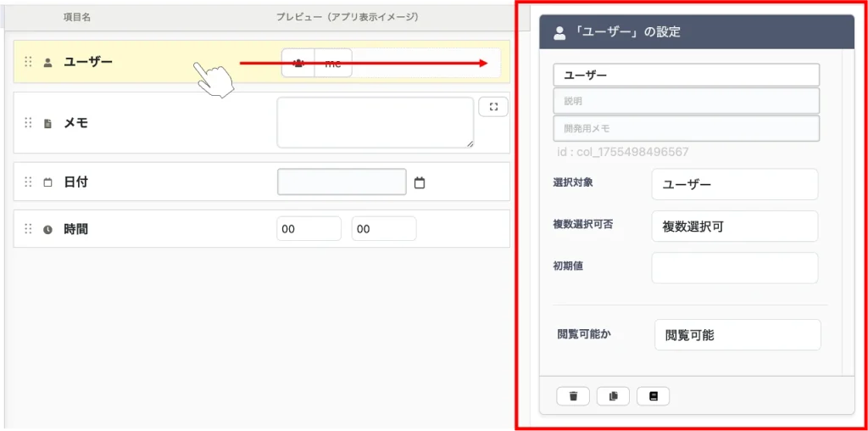Click the drag handle of ユーザー row

pyautogui.click(x=28, y=62)
